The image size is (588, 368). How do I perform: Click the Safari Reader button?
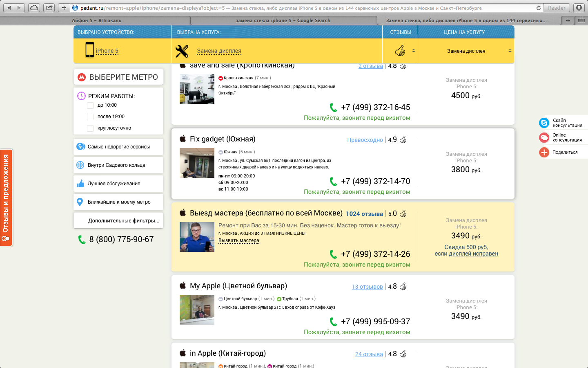557,8
